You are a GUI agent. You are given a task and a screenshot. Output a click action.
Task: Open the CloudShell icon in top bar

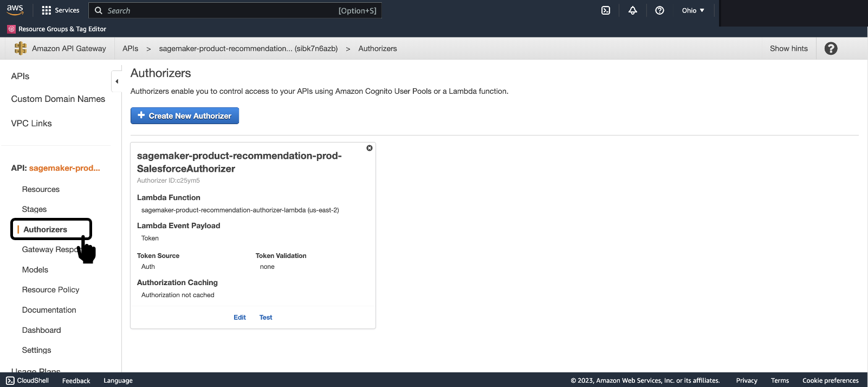(606, 10)
